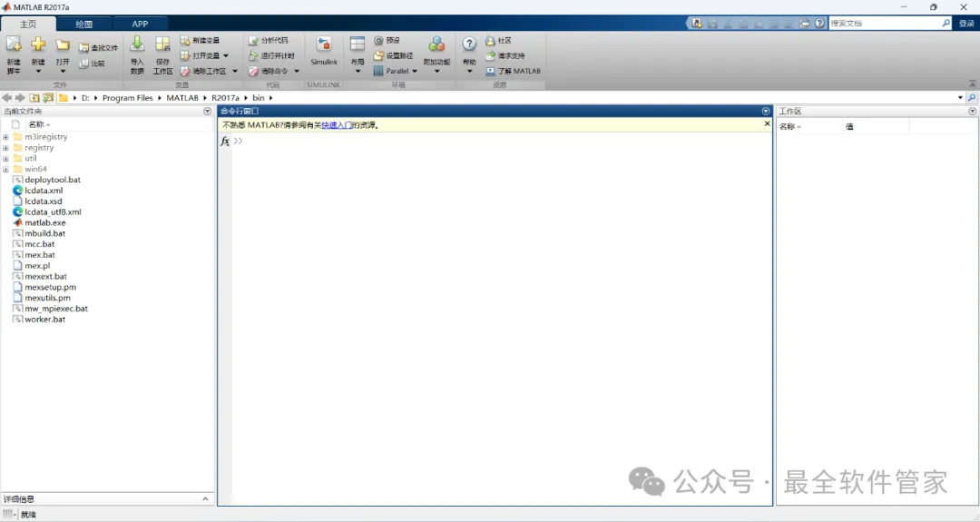The width and height of the screenshot is (980, 522).
Task: Click the forward arrow in address bar
Action: (20, 97)
